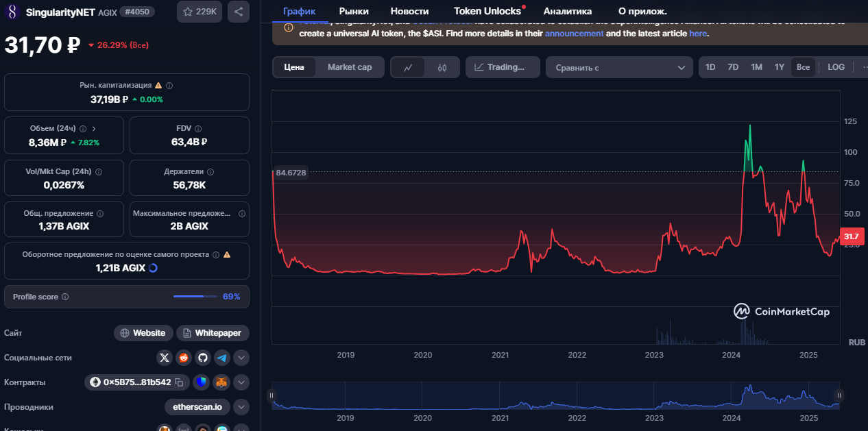Image resolution: width=868 pixels, height=431 pixels.
Task: Open the Рынки tab
Action: pos(354,11)
